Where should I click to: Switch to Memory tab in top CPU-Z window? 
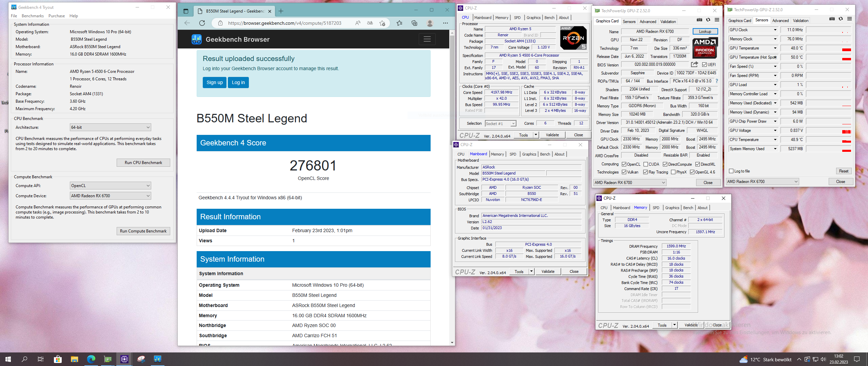tap(501, 18)
